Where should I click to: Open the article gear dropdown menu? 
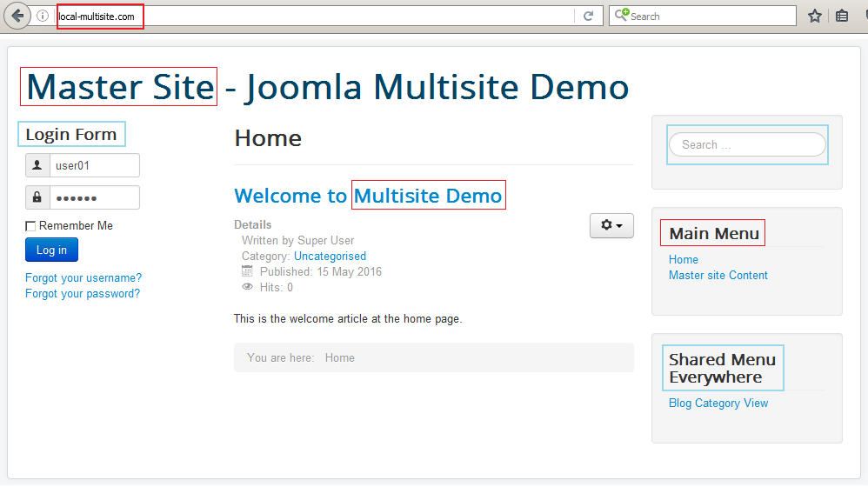(x=611, y=225)
